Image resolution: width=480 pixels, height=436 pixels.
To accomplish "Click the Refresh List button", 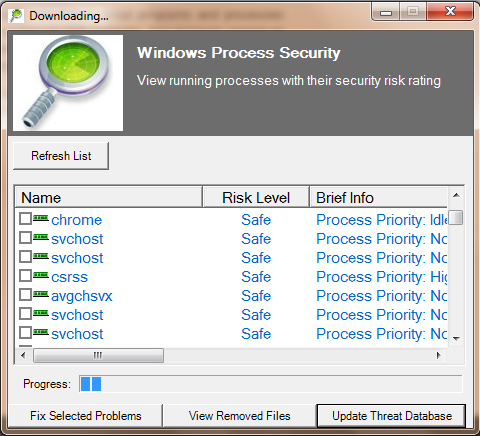I will 61,156.
